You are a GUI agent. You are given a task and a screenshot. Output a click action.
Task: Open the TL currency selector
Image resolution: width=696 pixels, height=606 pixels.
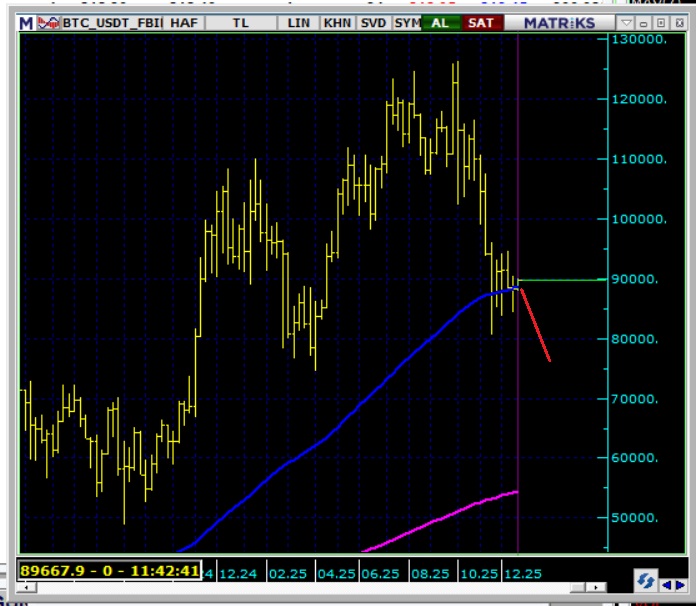coord(240,22)
